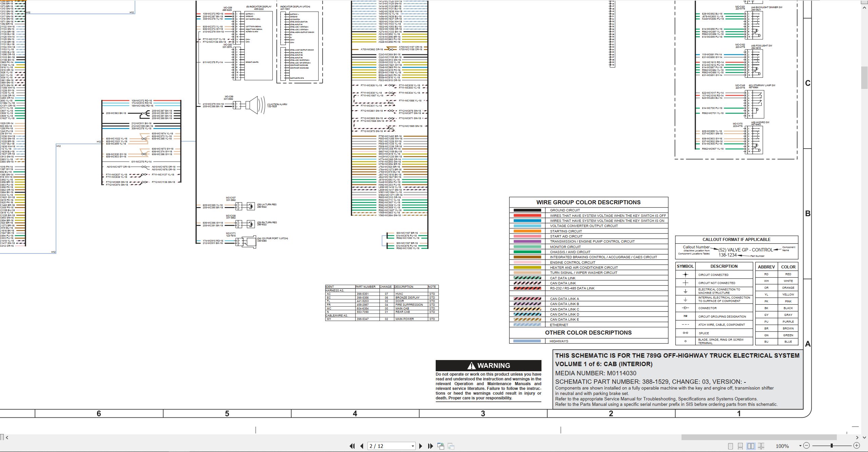Click the SCHEMATIC PART NUMBER 388-1529 line
Screen dimensions: 868x452
(x=650, y=382)
